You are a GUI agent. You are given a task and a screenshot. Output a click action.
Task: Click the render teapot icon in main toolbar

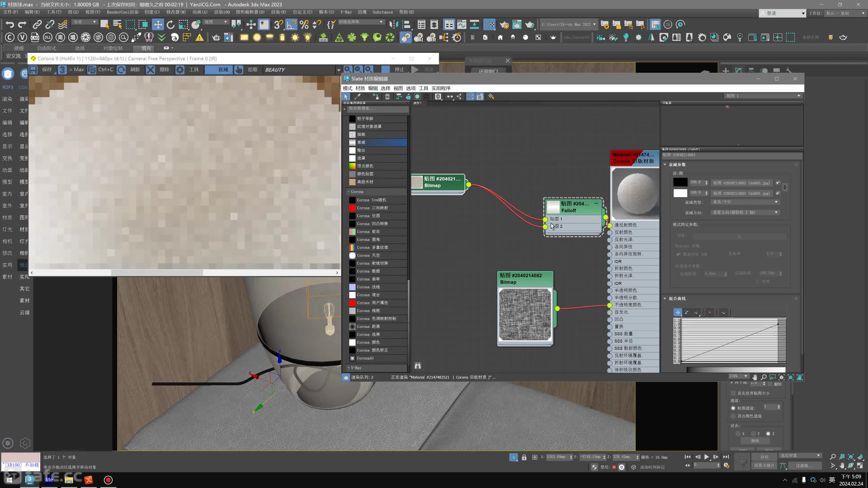529,24
